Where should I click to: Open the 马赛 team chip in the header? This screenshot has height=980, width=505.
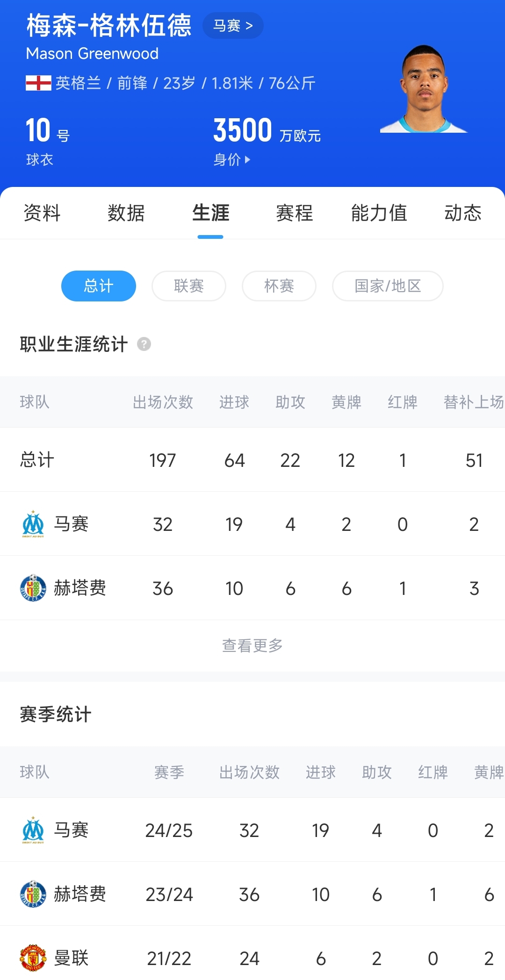pos(233,26)
